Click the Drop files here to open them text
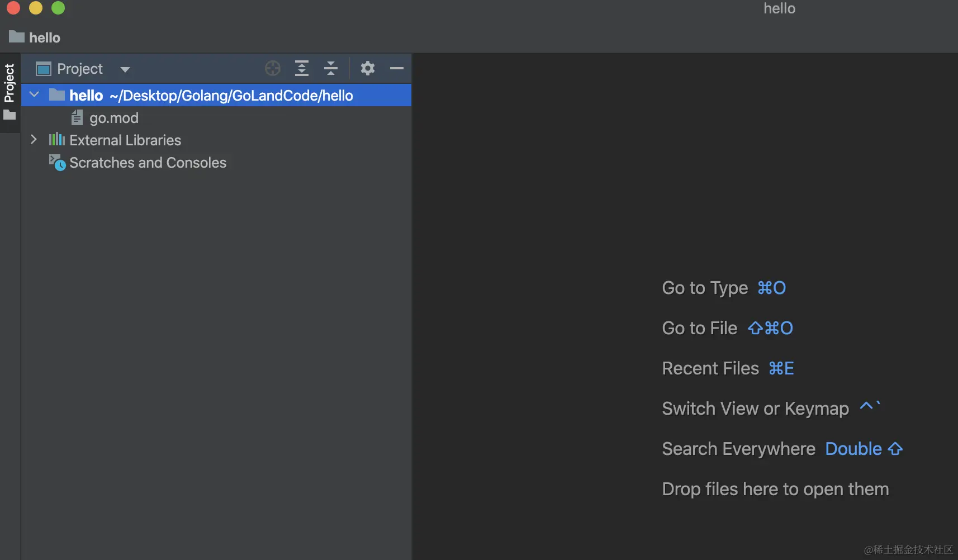This screenshot has height=560, width=958. [775, 490]
